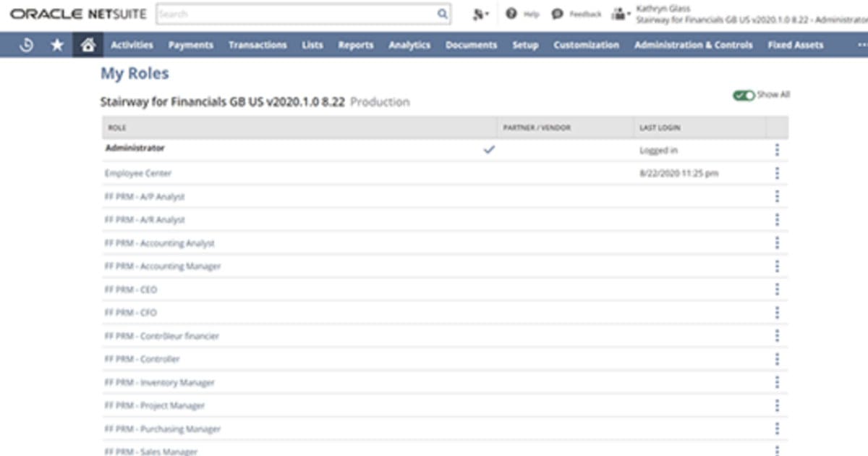The width and height of the screenshot is (868, 456).
Task: Open the recent records history icon
Action: point(26,45)
